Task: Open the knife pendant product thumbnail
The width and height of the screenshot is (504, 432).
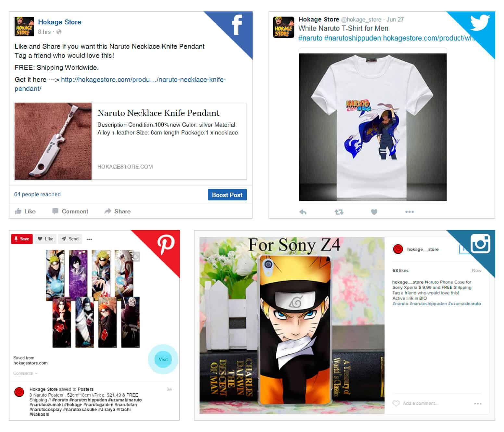Action: click(x=53, y=141)
